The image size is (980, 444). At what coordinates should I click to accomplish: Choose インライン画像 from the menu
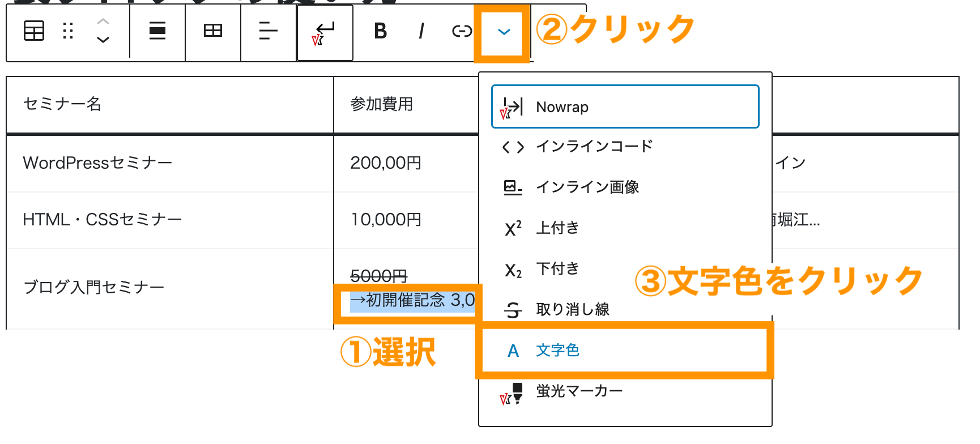click(625, 187)
